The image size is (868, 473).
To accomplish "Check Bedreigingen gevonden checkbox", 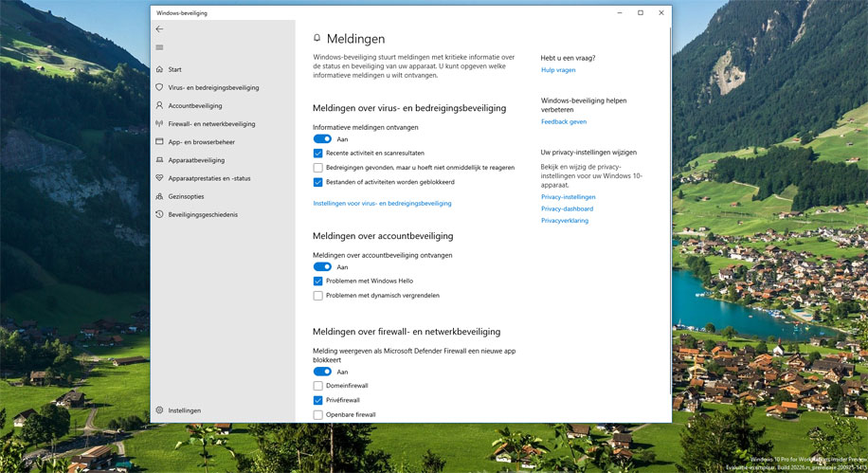I will [x=317, y=167].
